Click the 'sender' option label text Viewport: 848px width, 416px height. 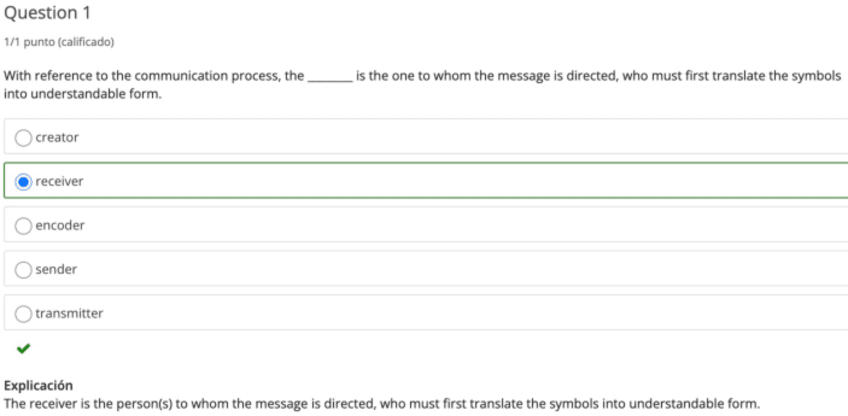[x=56, y=269]
